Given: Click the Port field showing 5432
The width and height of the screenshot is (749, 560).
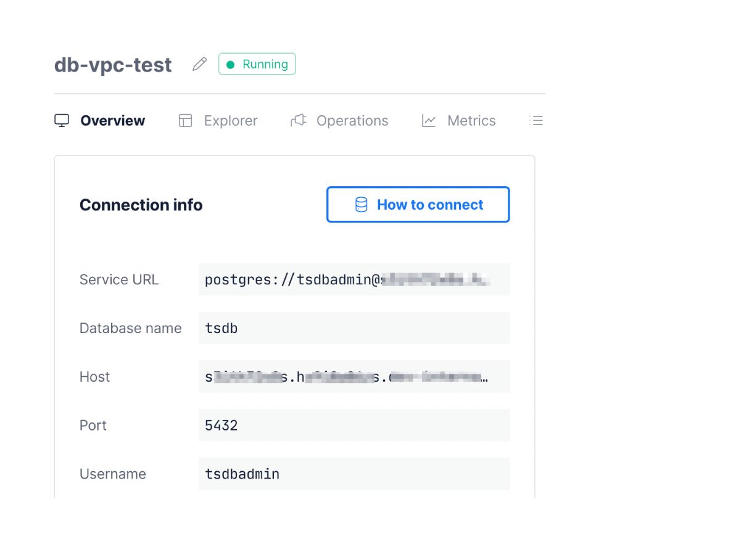Looking at the screenshot, I should (x=354, y=426).
